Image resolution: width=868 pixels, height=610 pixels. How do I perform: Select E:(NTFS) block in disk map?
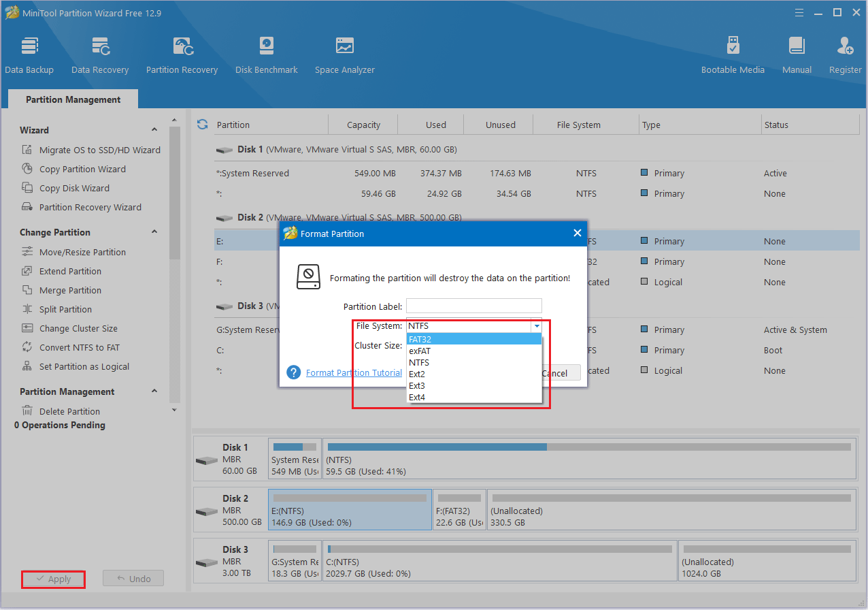[350, 509]
